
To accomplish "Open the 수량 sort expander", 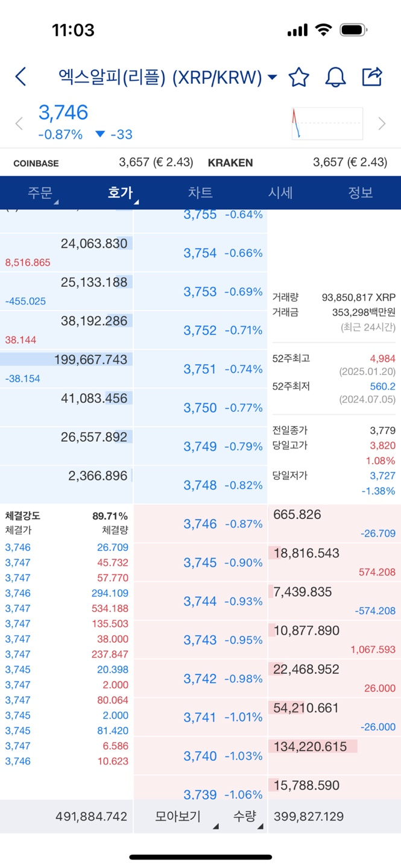I will 249,816.
